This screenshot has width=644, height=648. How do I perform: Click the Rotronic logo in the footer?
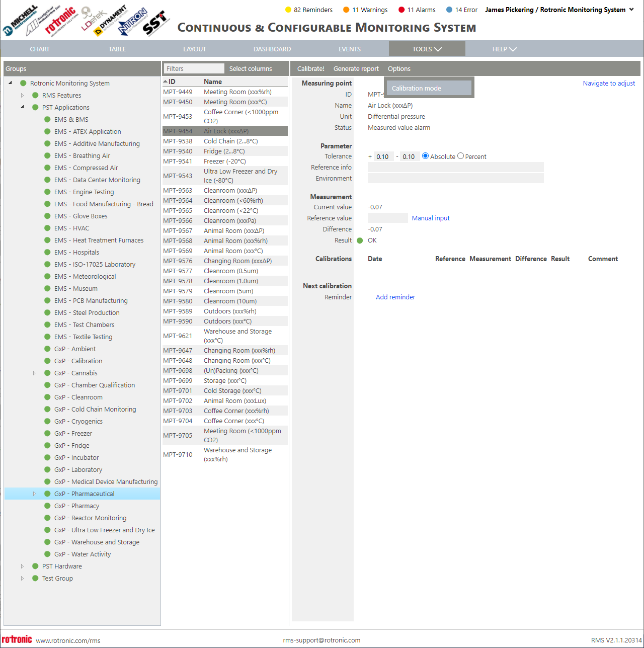pos(17,639)
